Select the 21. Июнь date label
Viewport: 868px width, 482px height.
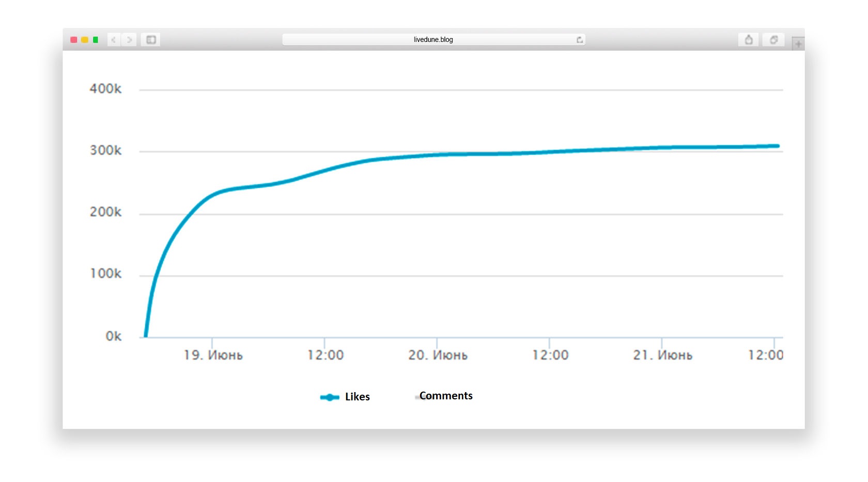click(x=662, y=355)
